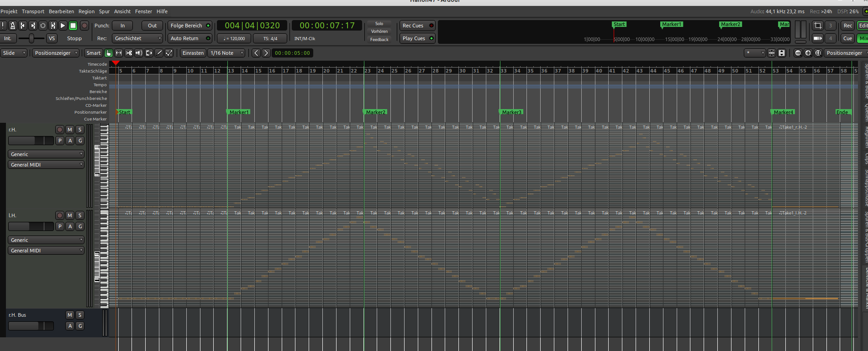This screenshot has height=351, width=868.
Task: Open right Positionszeiger zoom focus dropdown
Action: click(x=846, y=53)
